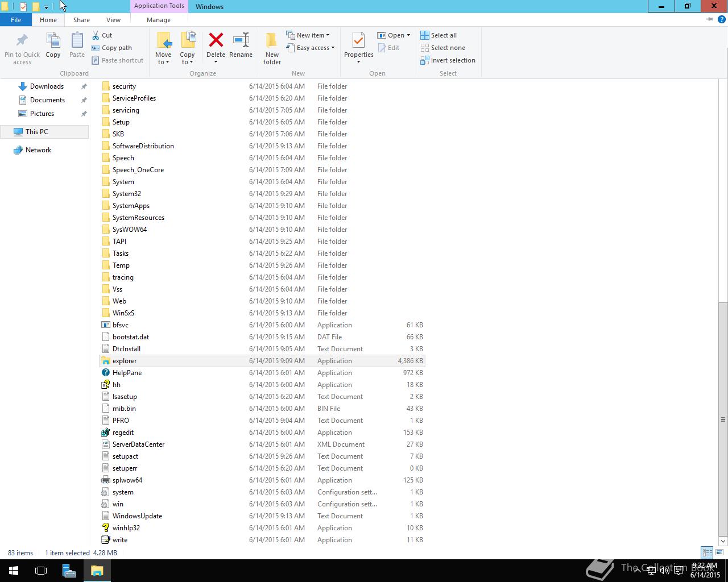Open the File menu

pos(16,19)
